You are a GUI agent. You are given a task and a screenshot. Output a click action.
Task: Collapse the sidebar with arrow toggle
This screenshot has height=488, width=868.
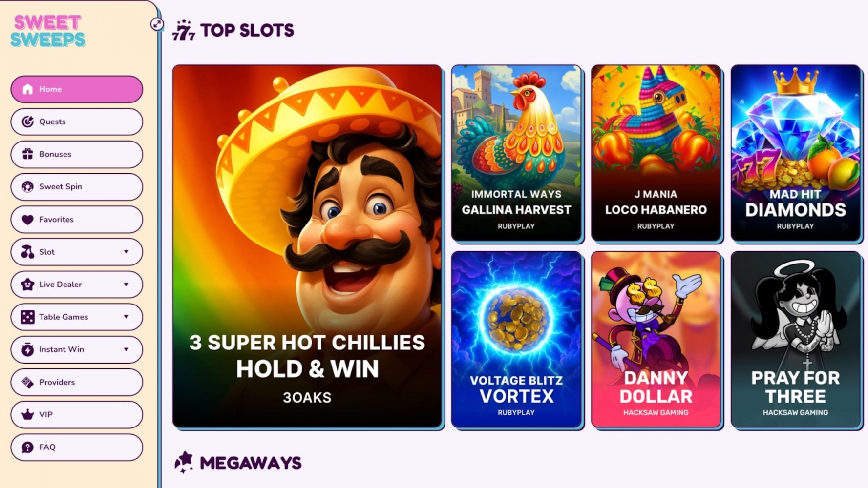(x=157, y=24)
